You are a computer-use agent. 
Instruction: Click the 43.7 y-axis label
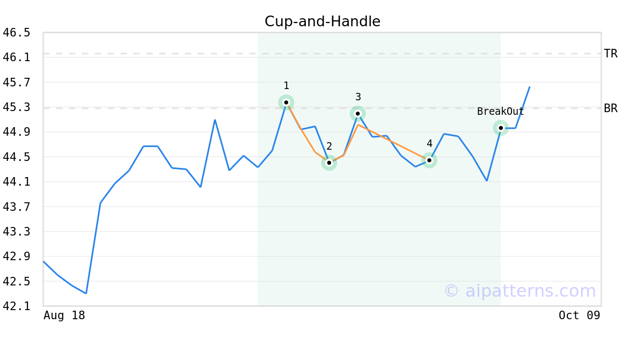pos(16,207)
